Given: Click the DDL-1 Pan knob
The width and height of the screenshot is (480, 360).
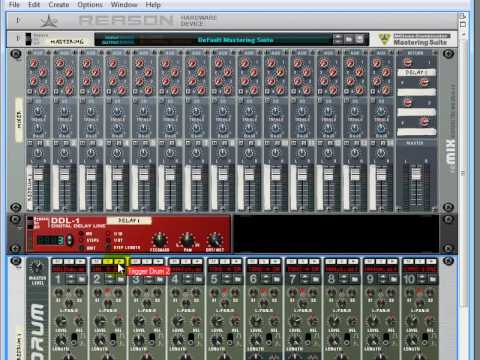Looking at the screenshot, I should pos(187,239).
